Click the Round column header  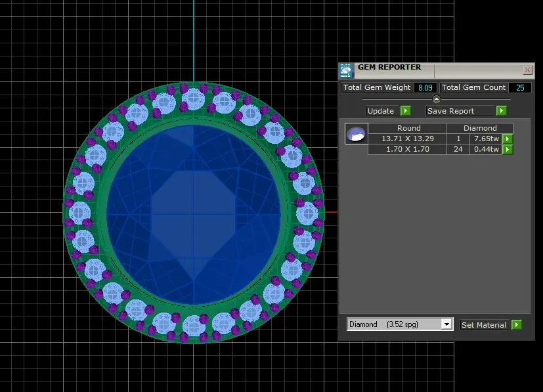[407, 128]
